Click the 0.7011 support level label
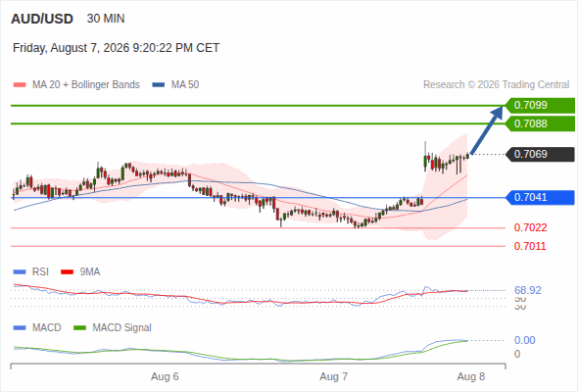This screenshot has height=392, width=578. coord(530,246)
